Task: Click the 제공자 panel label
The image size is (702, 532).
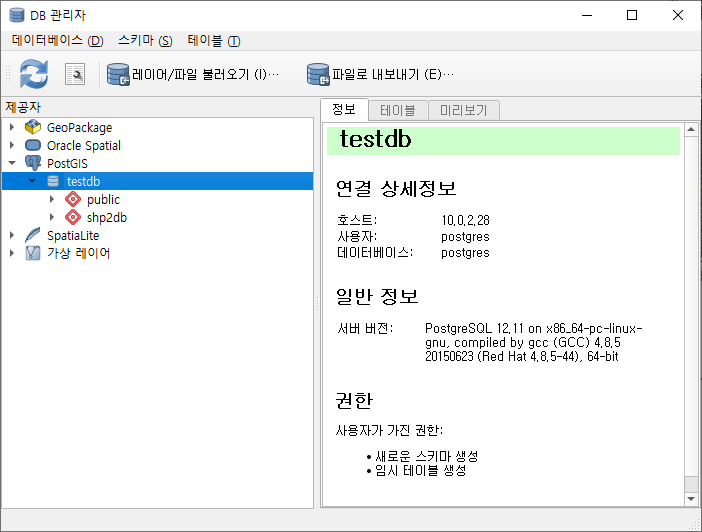Action: [x=23, y=107]
